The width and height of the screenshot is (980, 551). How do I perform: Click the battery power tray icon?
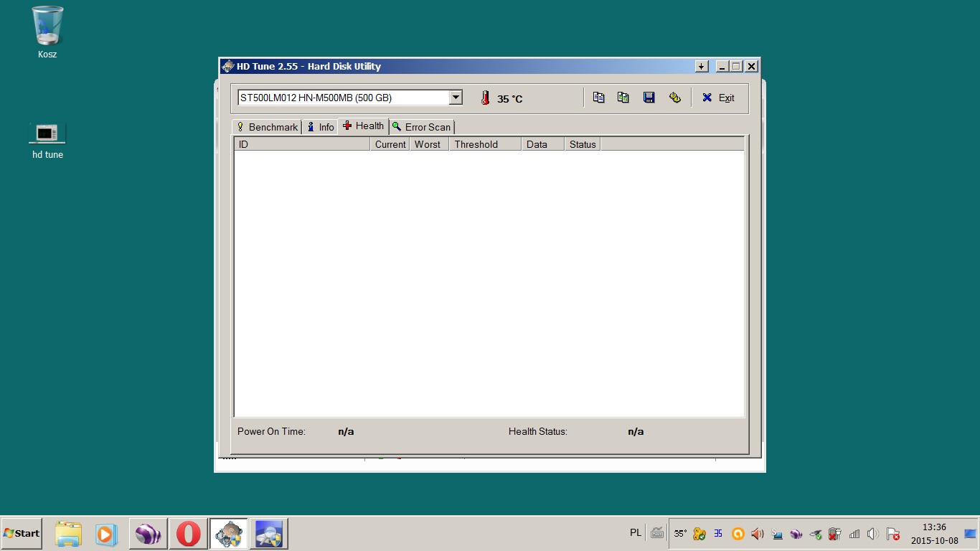834,534
